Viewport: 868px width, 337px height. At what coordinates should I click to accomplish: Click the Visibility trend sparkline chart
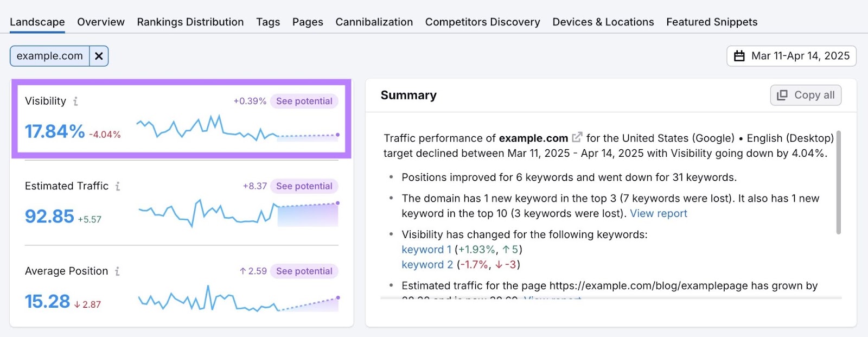pyautogui.click(x=238, y=129)
